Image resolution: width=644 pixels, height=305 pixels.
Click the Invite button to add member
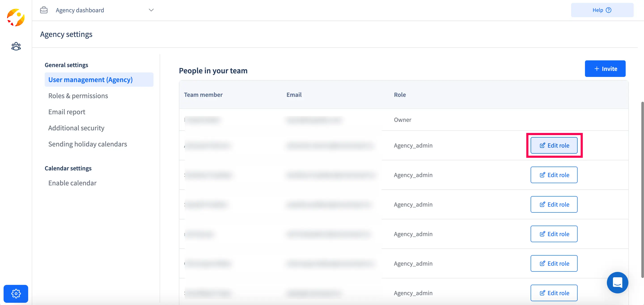point(605,69)
